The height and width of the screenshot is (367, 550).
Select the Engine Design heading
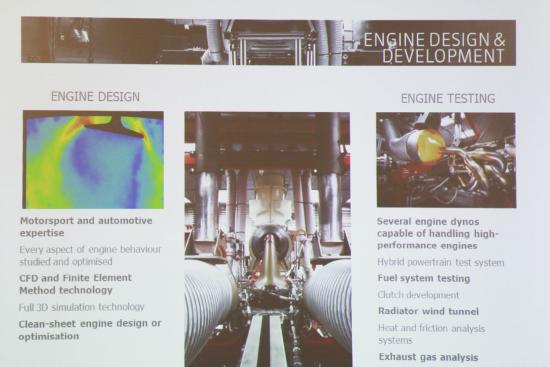click(x=95, y=97)
